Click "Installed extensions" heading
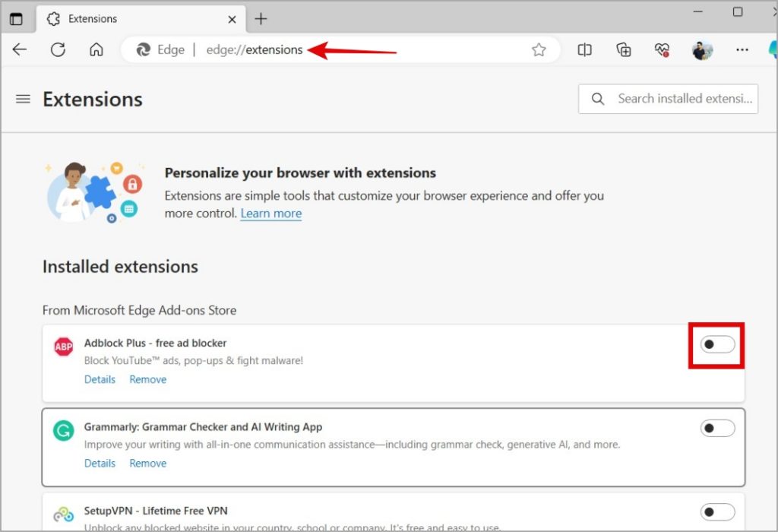The image size is (778, 532). [120, 267]
